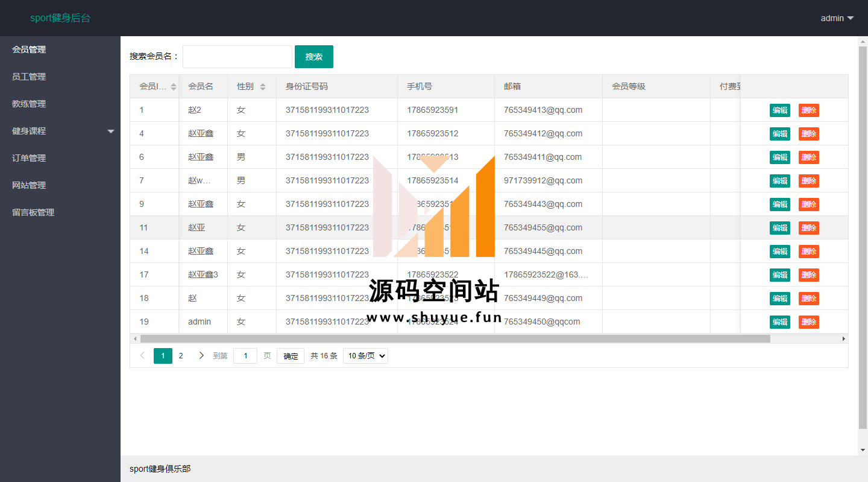The width and height of the screenshot is (868, 482).
Task: Click the green 搜索 button
Action: coord(314,57)
